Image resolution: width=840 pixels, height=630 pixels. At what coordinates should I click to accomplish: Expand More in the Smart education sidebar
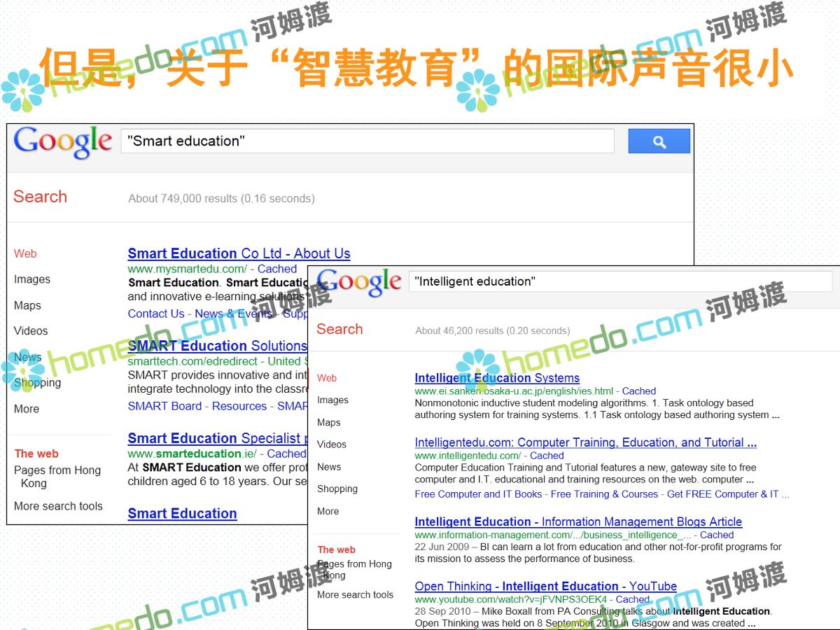coord(27,409)
